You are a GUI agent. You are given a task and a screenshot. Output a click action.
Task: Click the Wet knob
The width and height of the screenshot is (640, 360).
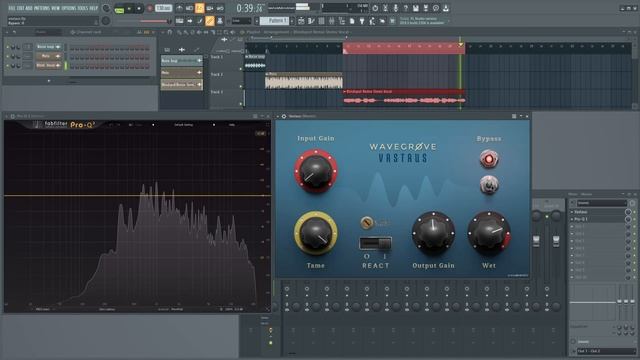point(489,234)
